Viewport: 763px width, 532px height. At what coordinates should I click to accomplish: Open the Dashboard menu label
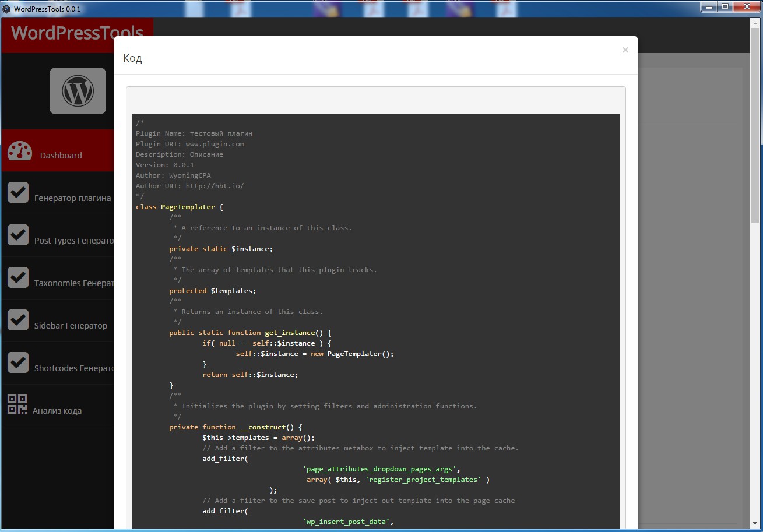pyautogui.click(x=61, y=156)
